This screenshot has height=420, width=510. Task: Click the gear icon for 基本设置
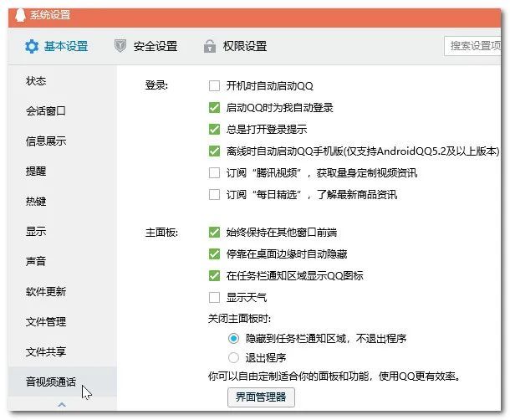pos(32,47)
